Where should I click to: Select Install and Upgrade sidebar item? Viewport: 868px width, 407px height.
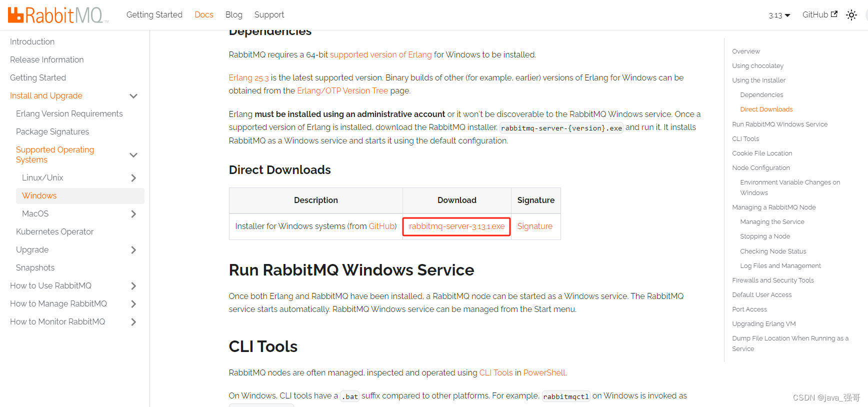point(46,95)
